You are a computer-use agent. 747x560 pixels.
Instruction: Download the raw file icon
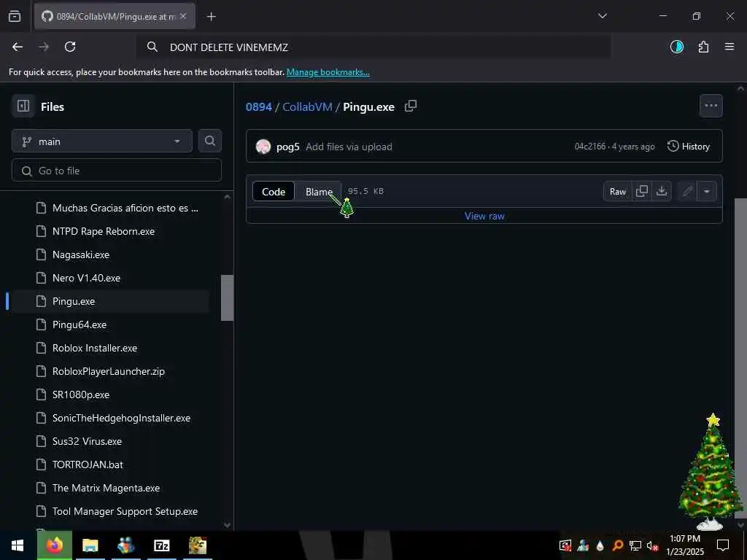[661, 192]
